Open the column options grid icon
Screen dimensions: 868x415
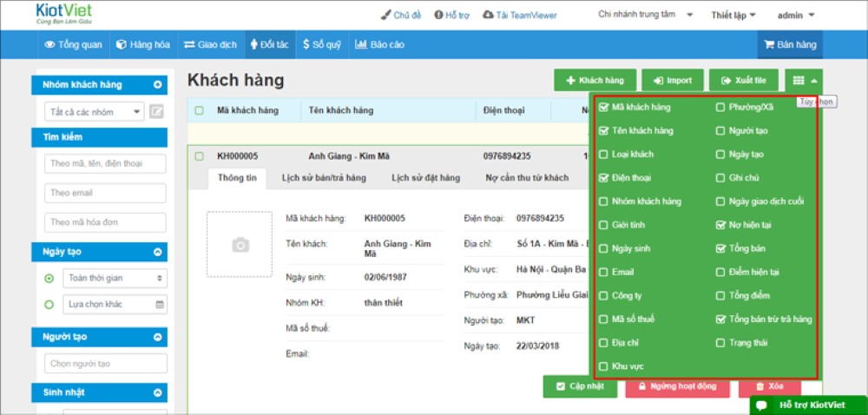(804, 80)
